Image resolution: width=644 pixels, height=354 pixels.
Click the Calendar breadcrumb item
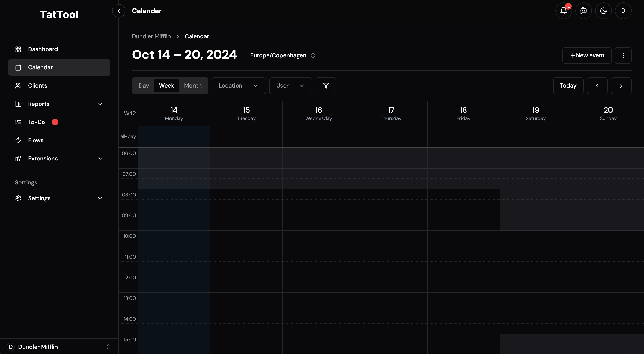point(197,36)
